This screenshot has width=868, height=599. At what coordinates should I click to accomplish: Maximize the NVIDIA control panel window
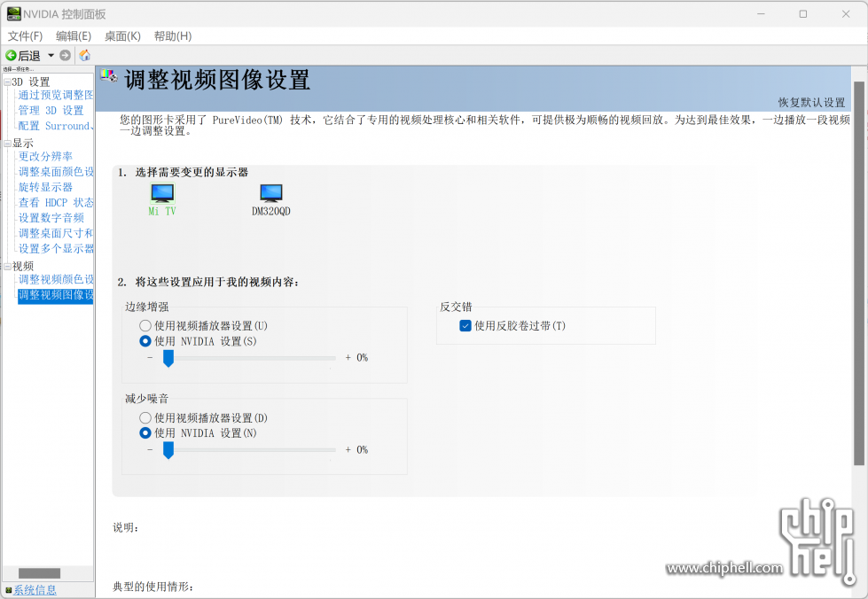pyautogui.click(x=803, y=14)
